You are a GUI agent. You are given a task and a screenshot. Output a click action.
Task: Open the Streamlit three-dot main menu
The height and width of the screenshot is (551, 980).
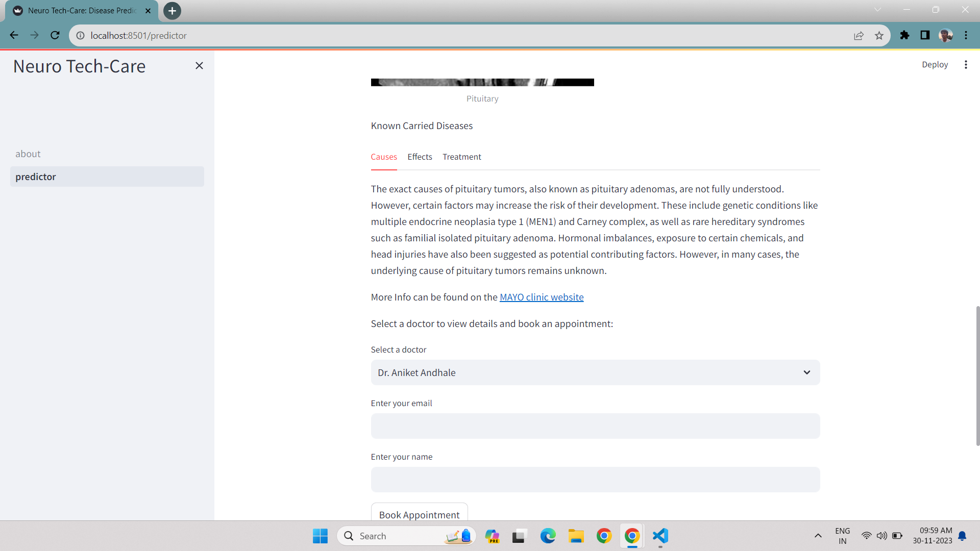tap(965, 65)
